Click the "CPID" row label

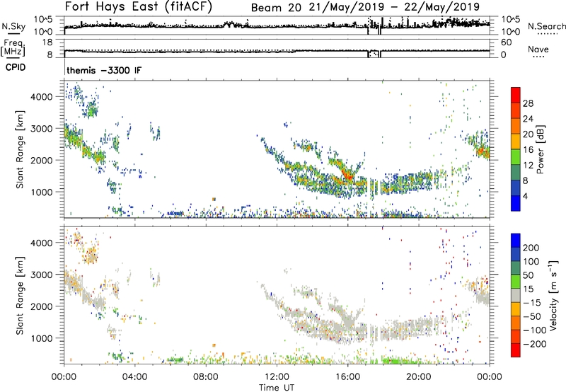coord(16,67)
